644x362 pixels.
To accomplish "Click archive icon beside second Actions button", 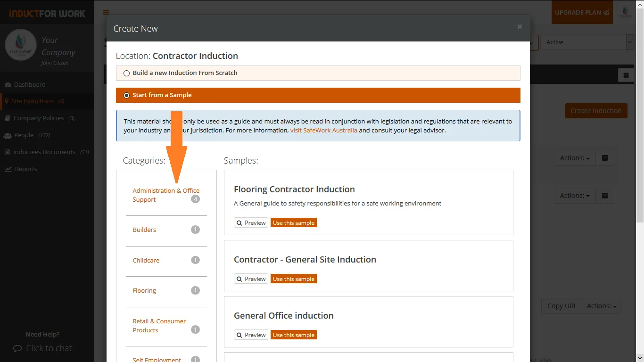I will [605, 196].
